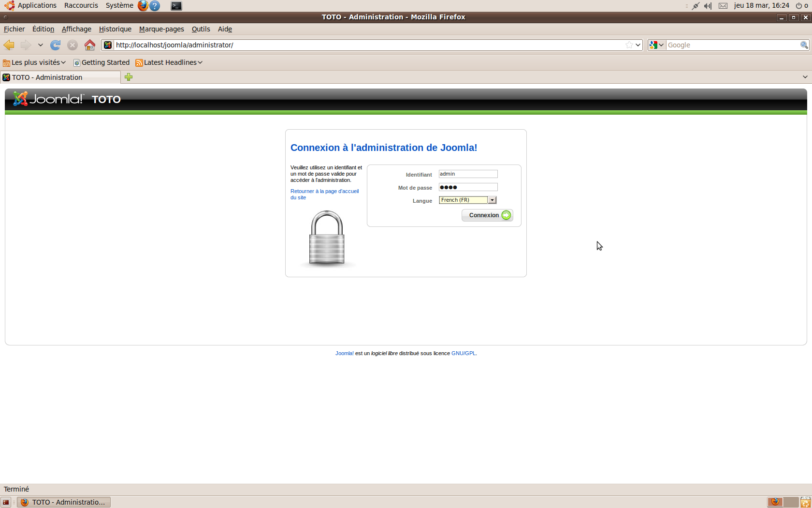Image resolution: width=812 pixels, height=508 pixels.
Task: Select TOTO - Administration taskbar window button
Action: pos(63,502)
